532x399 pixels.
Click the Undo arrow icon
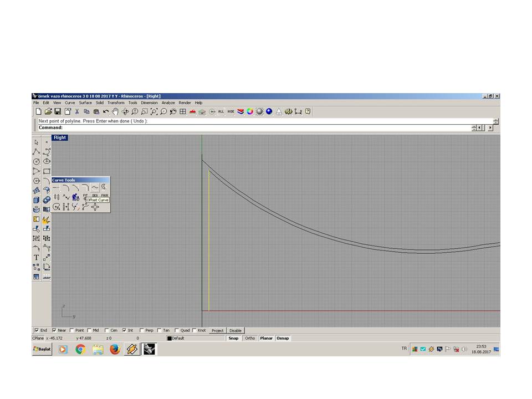click(x=106, y=111)
